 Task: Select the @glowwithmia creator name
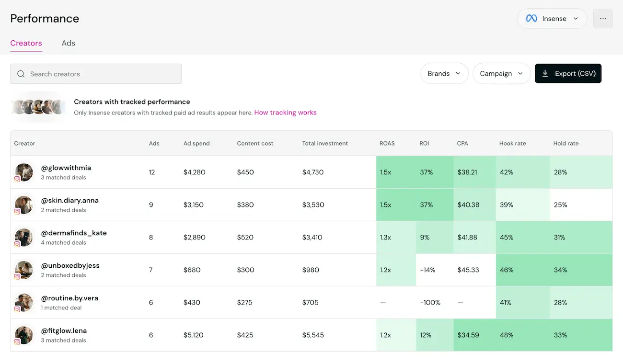(x=66, y=168)
